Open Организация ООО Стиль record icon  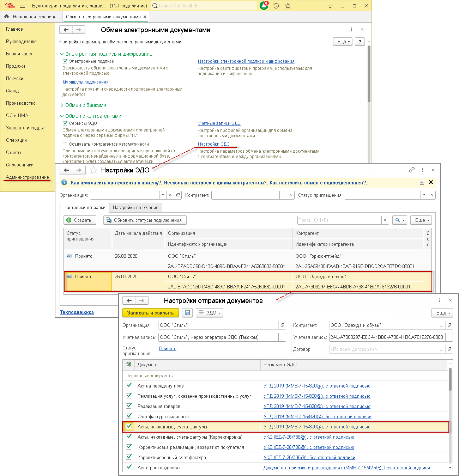click(282, 325)
